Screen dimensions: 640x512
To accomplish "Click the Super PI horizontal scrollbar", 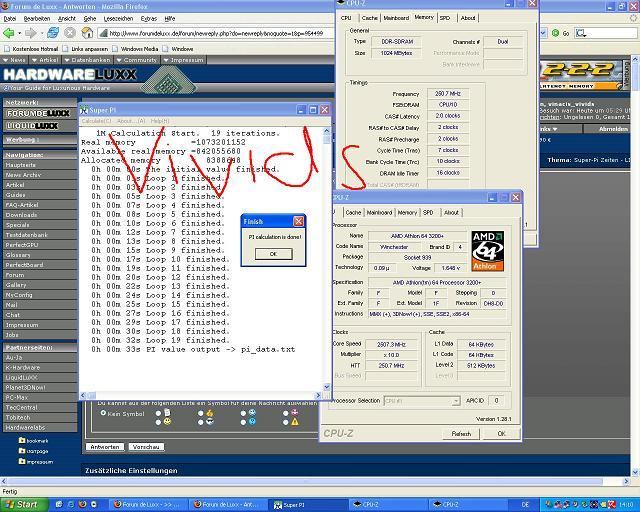I will 202,395.
